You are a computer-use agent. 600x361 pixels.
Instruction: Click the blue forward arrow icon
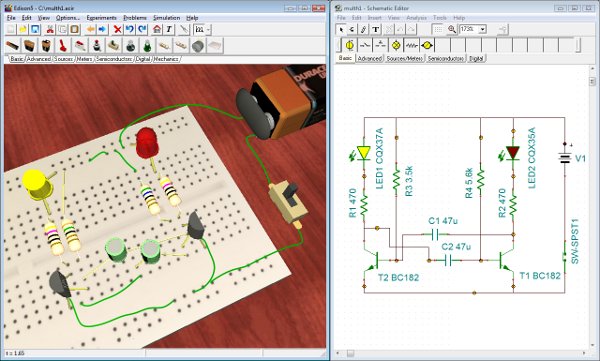102,29
